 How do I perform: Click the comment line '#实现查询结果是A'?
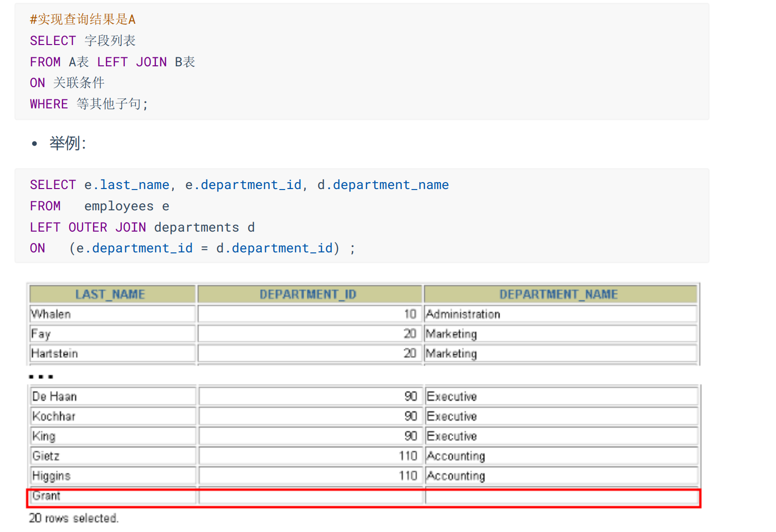(x=83, y=19)
